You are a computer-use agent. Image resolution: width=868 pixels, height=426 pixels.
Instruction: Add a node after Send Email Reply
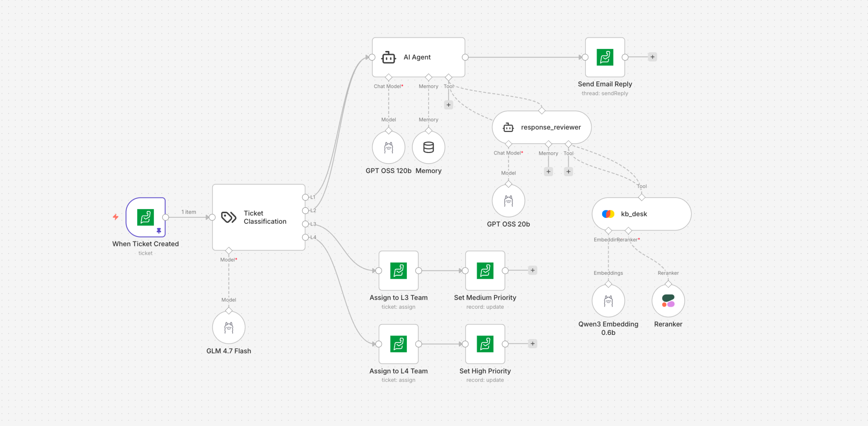(x=652, y=57)
